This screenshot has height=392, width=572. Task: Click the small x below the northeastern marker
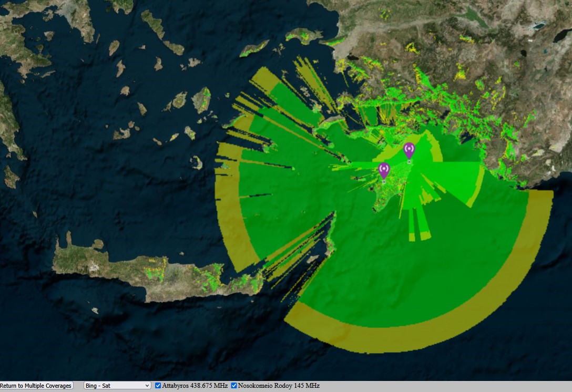[409, 162]
